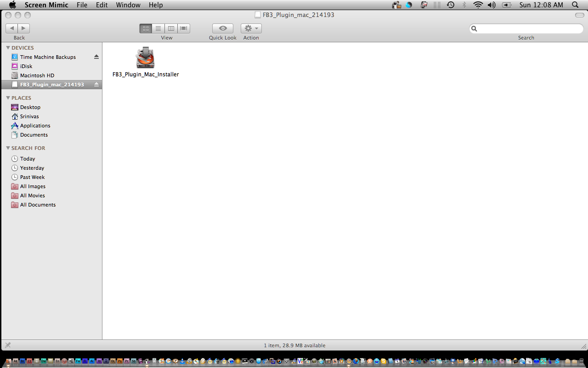
Task: Focus the Finder search field
Action: (526, 29)
